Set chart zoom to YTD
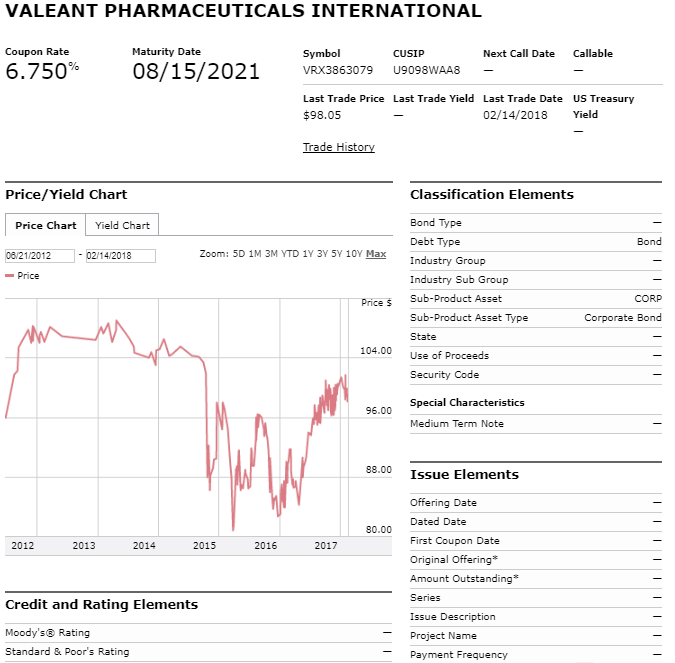 [290, 254]
